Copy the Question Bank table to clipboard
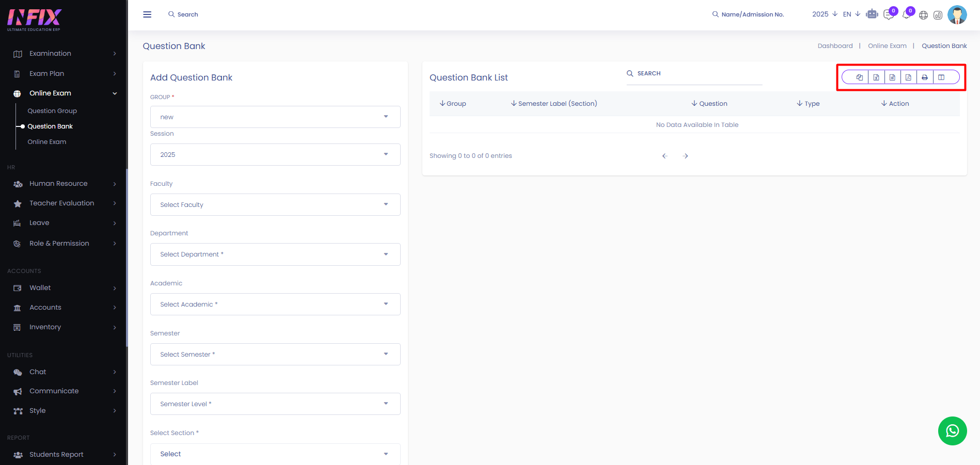This screenshot has width=980, height=465. 860,77
